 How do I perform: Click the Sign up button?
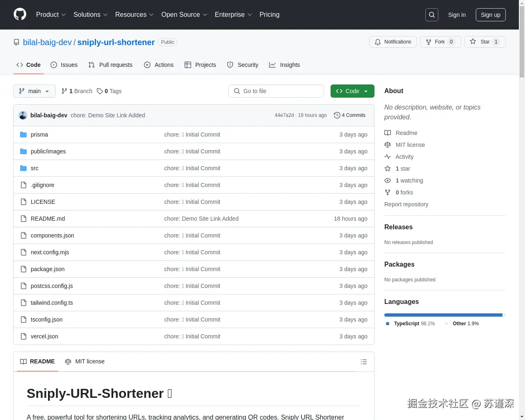click(x=491, y=14)
